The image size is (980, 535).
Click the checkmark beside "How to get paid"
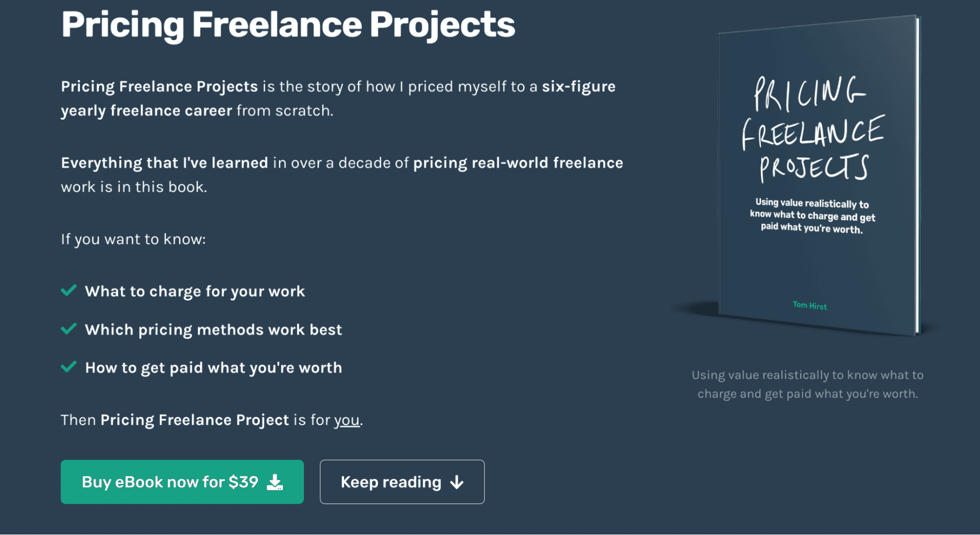pos(69,367)
